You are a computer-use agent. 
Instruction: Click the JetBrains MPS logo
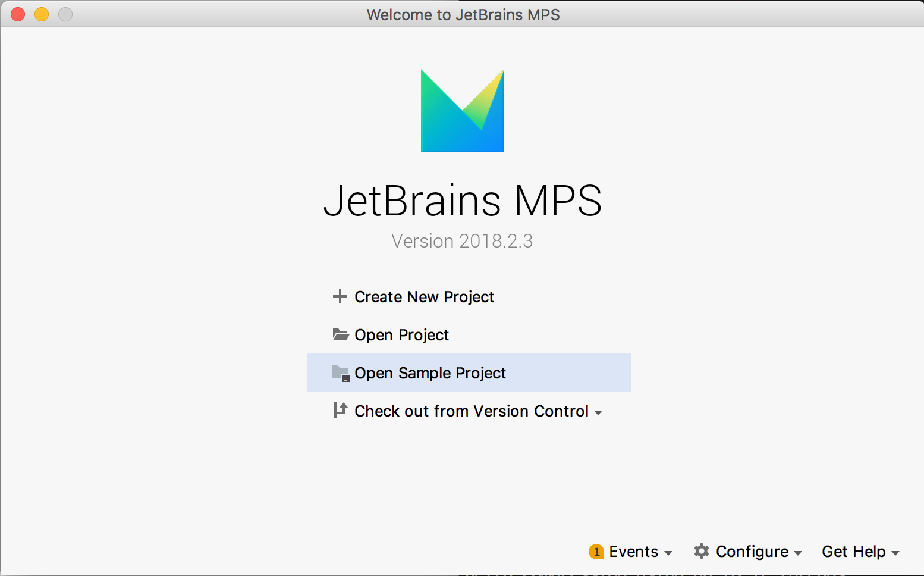tap(462, 111)
